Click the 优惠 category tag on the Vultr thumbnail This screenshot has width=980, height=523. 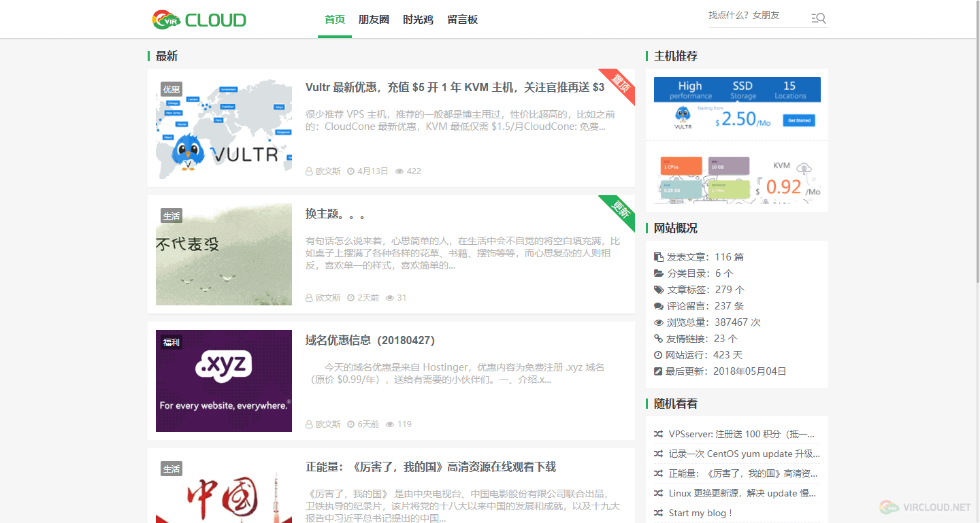point(171,90)
